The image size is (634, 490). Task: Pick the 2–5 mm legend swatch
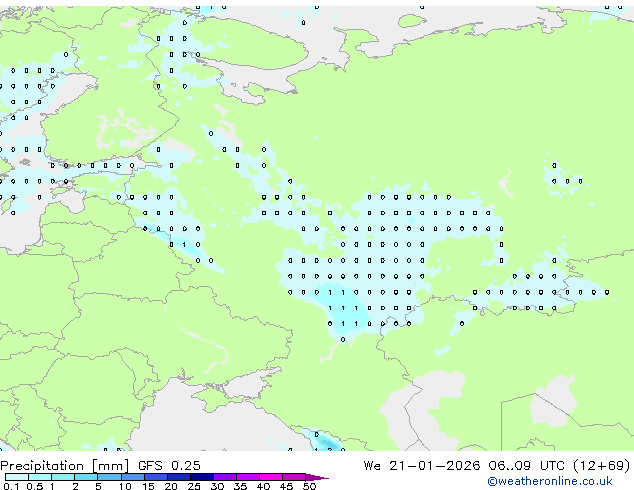(86, 477)
